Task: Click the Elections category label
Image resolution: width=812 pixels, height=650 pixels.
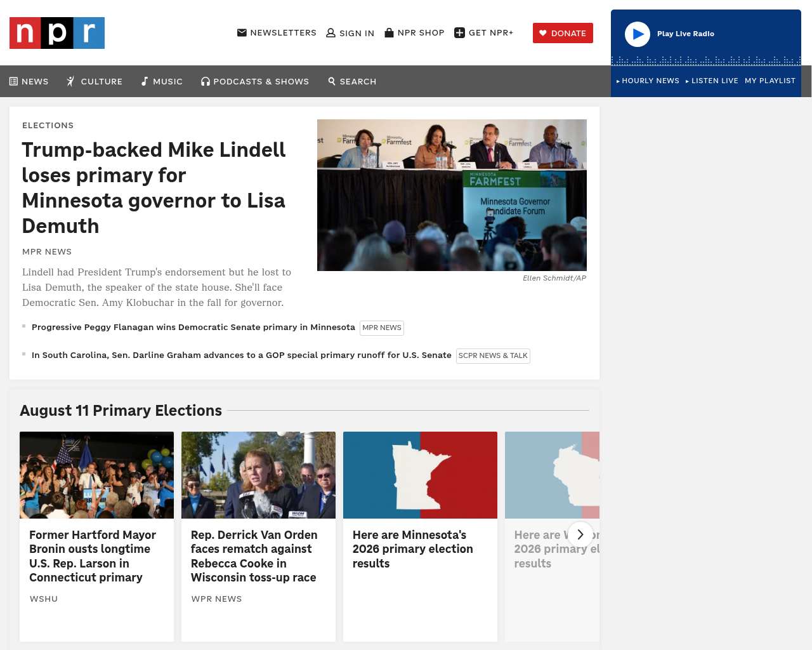Action: [48, 126]
